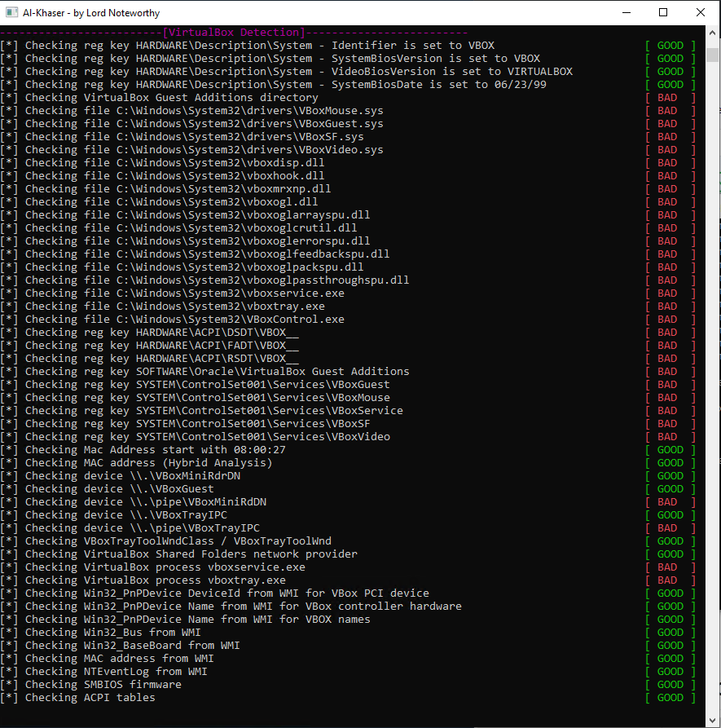This screenshot has height=728, width=721.
Task: Click the DeviceId for VBox PCI device line
Action: [348, 593]
